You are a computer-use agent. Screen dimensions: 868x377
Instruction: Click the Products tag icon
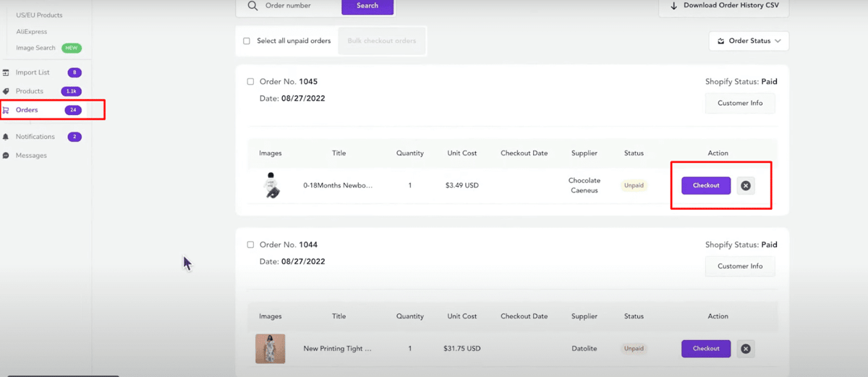6,91
